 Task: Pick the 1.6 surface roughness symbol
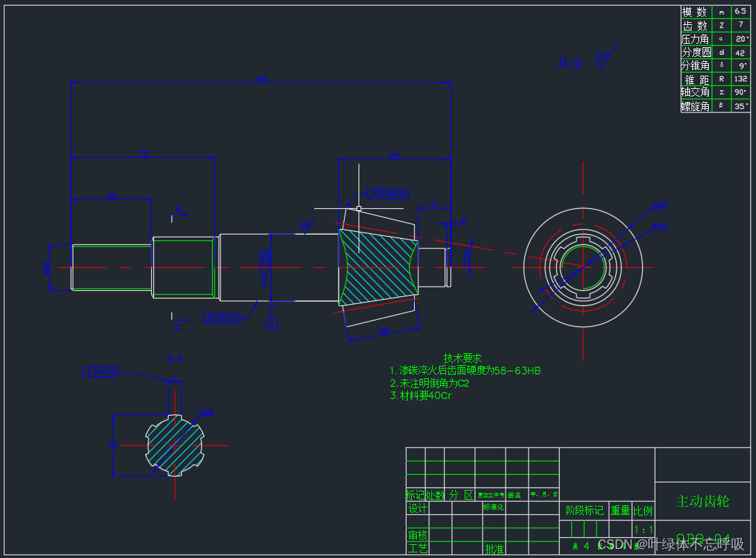(x=307, y=226)
